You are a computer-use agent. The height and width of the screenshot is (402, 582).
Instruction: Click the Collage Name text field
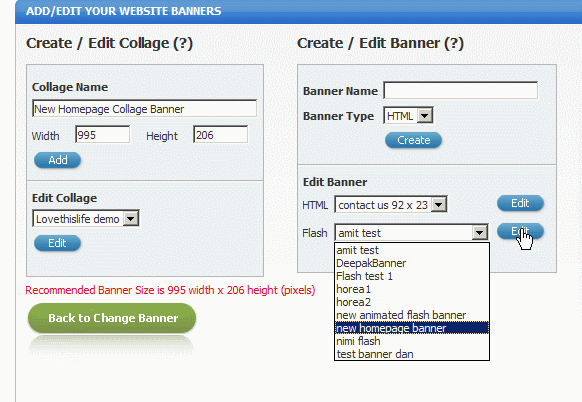tap(144, 108)
